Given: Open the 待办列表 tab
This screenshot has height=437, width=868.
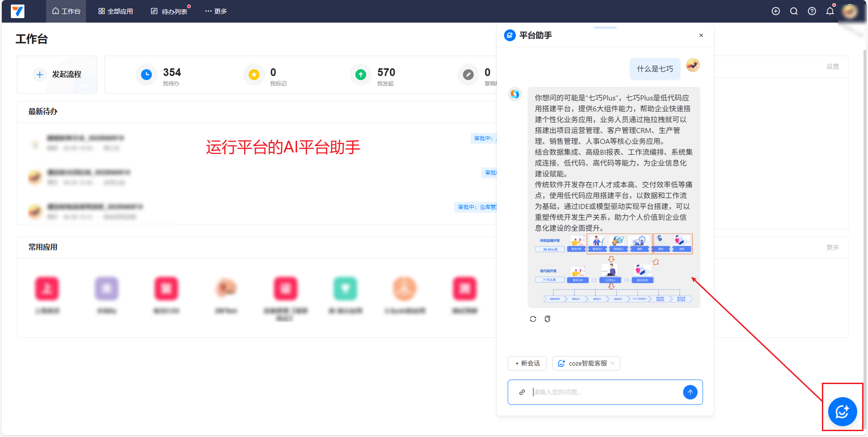Looking at the screenshot, I should tap(169, 11).
